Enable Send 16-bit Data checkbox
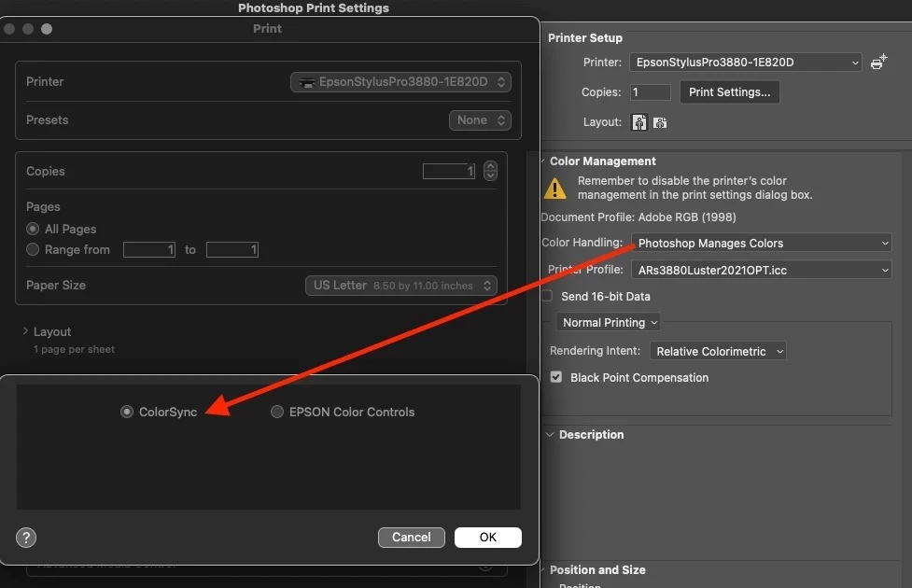The width and height of the screenshot is (912, 588). [x=547, y=296]
